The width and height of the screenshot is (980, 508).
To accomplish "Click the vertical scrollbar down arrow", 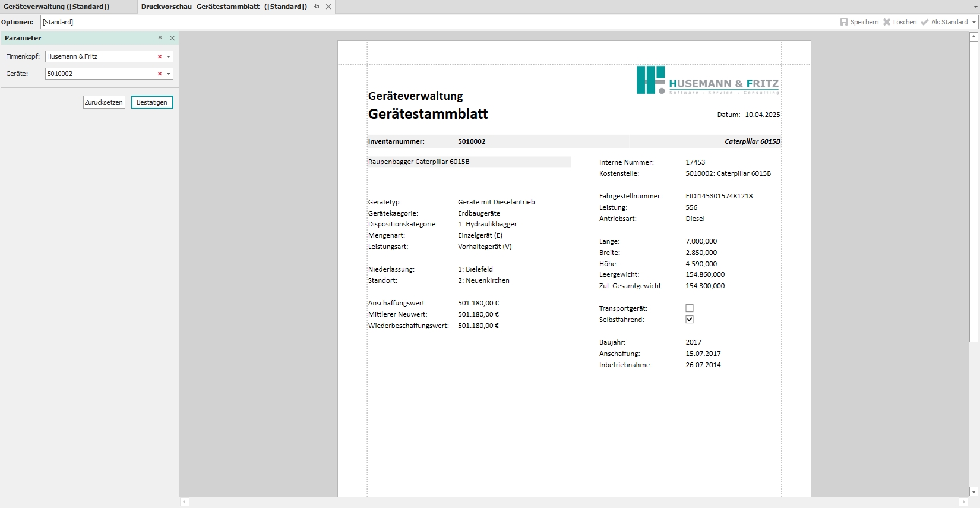I will [x=973, y=491].
